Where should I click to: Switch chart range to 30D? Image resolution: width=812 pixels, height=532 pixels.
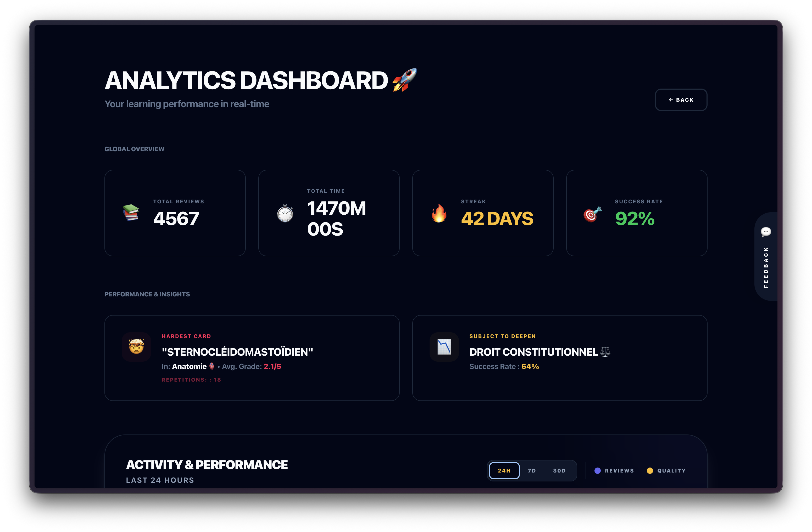559,470
